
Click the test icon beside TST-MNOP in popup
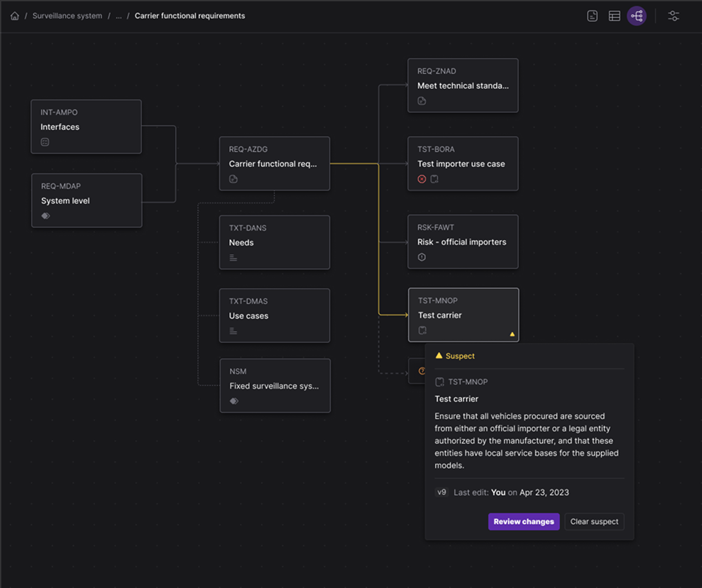tap(439, 382)
